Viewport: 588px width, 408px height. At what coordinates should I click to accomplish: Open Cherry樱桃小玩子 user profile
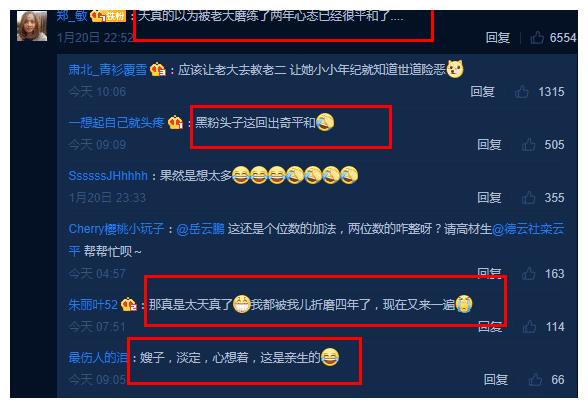pos(116,229)
